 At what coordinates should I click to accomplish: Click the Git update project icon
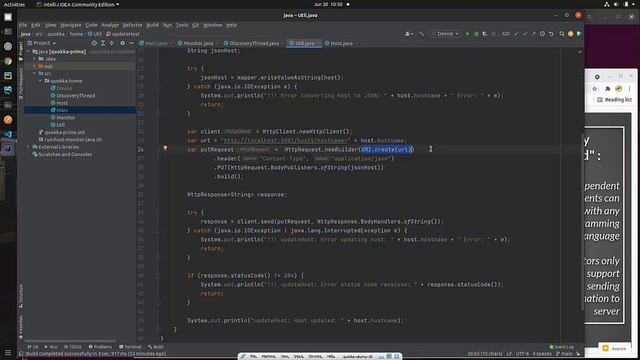tap(516, 34)
